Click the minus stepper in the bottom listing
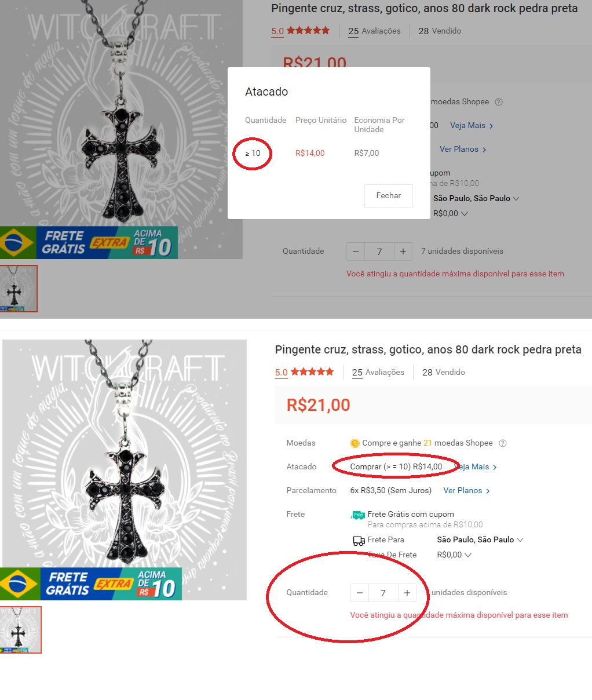The width and height of the screenshot is (592, 700). tap(360, 593)
